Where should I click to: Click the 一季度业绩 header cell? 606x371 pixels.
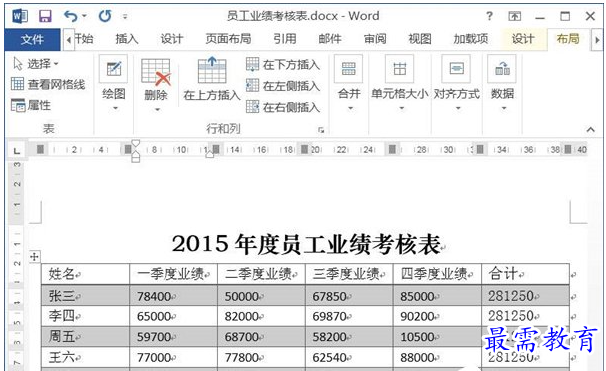(x=174, y=274)
